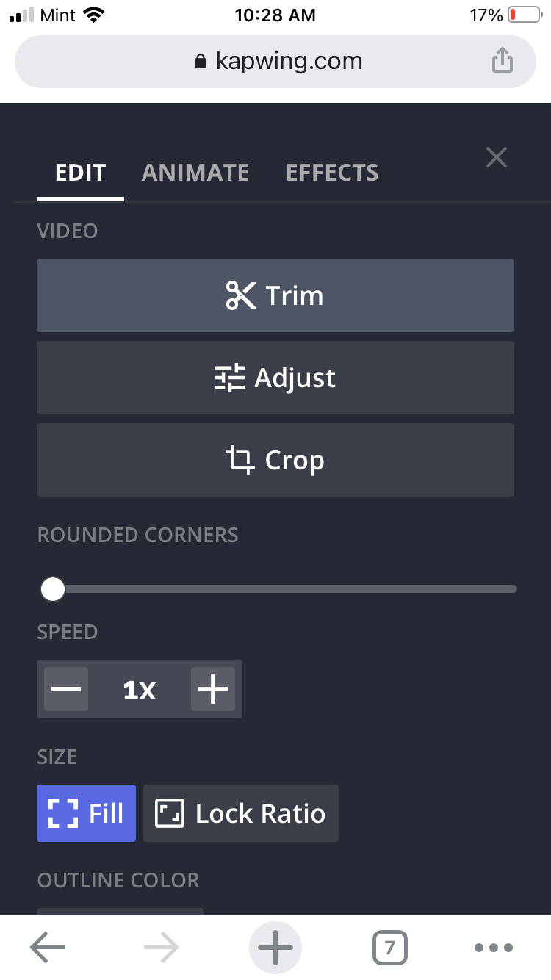
Task: Tap the share icon in address bar
Action: tap(502, 60)
